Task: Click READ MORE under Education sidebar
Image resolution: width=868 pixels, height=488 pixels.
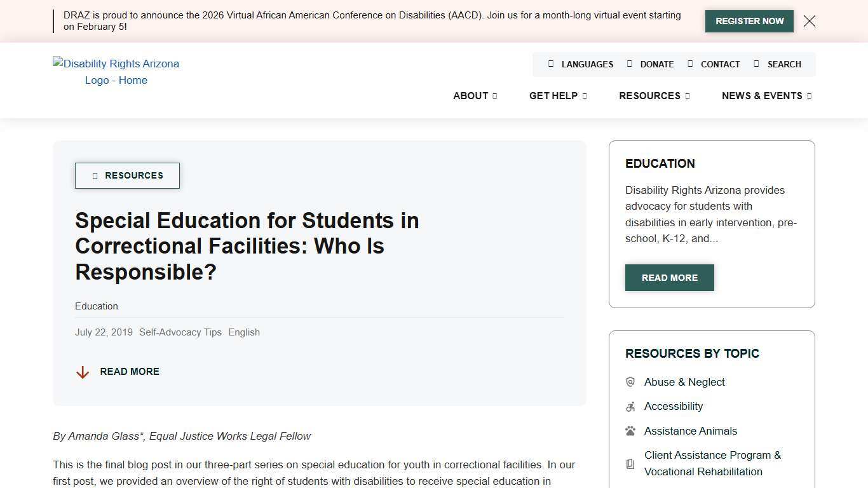Action: point(669,278)
